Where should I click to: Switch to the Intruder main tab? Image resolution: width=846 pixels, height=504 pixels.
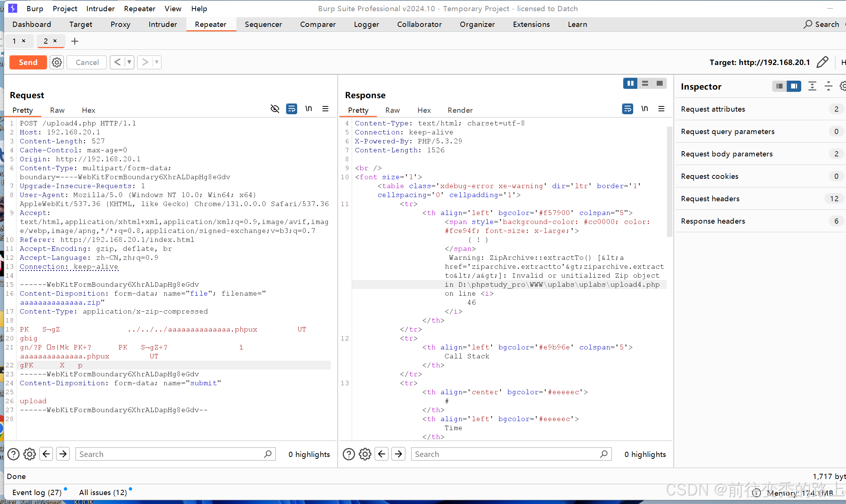pos(162,24)
